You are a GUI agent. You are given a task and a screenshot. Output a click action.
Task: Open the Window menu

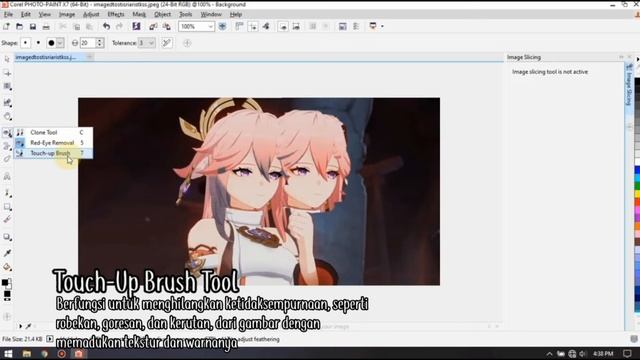pos(211,14)
